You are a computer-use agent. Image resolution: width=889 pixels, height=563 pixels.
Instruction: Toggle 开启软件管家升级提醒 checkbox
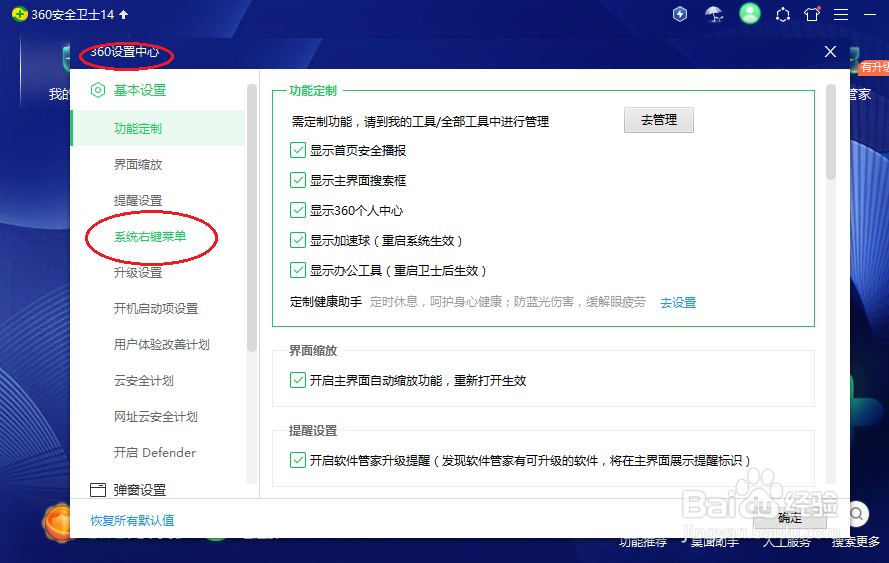coord(298,460)
